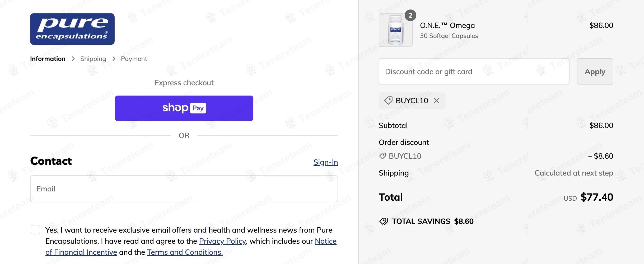Open the Terms and Conditions link
This screenshot has width=644, height=264.
pos(185,252)
